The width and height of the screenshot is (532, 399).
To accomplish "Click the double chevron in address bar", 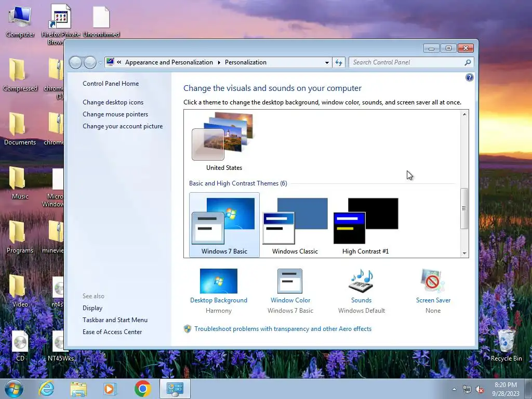I will point(119,62).
